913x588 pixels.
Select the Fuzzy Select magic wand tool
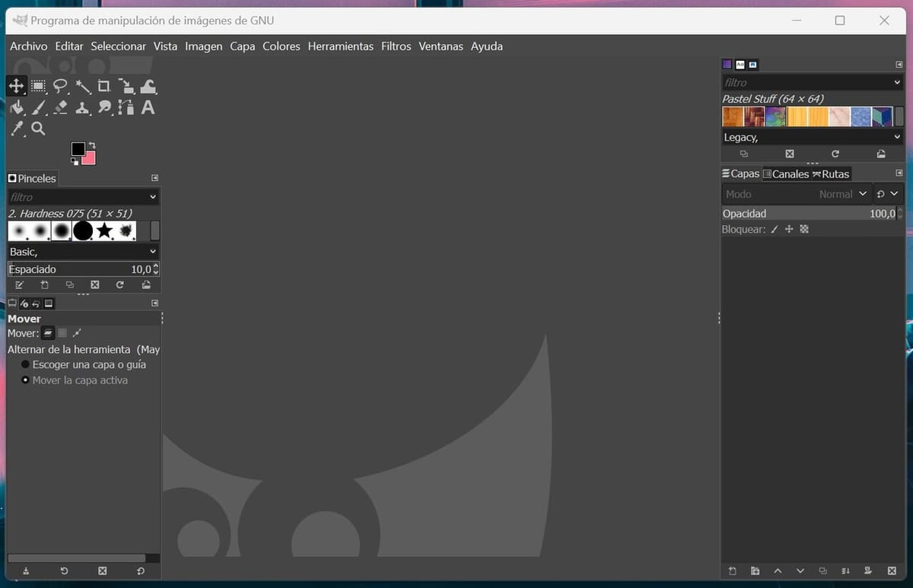pyautogui.click(x=82, y=86)
